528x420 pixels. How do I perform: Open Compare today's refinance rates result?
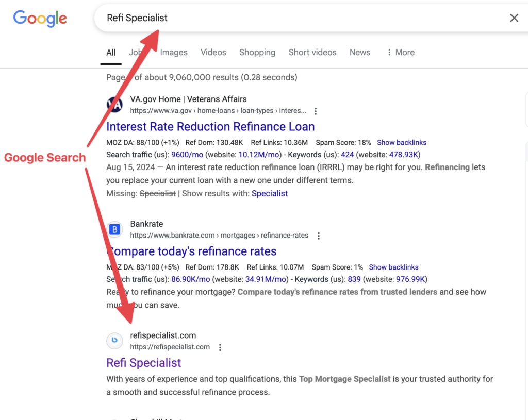pyautogui.click(x=192, y=251)
